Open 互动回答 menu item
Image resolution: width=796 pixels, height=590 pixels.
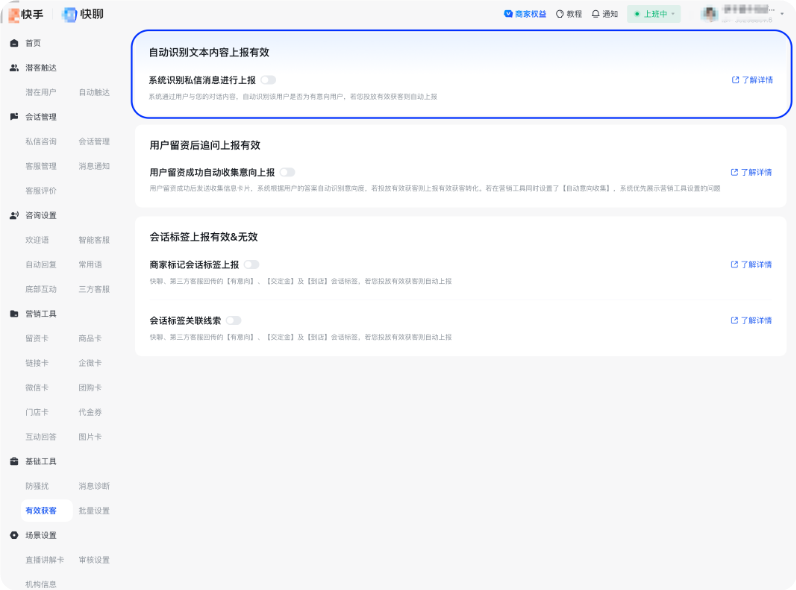coord(41,438)
